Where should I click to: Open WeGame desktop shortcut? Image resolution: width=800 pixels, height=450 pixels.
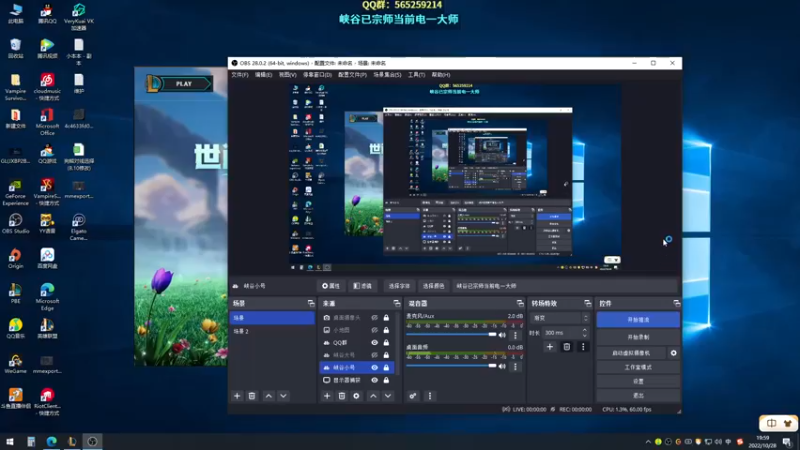point(15,364)
